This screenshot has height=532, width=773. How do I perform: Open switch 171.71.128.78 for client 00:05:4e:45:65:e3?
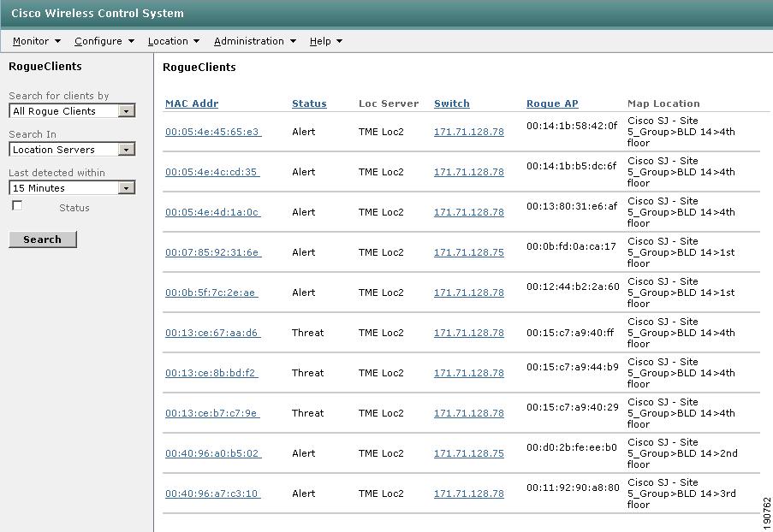[469, 132]
